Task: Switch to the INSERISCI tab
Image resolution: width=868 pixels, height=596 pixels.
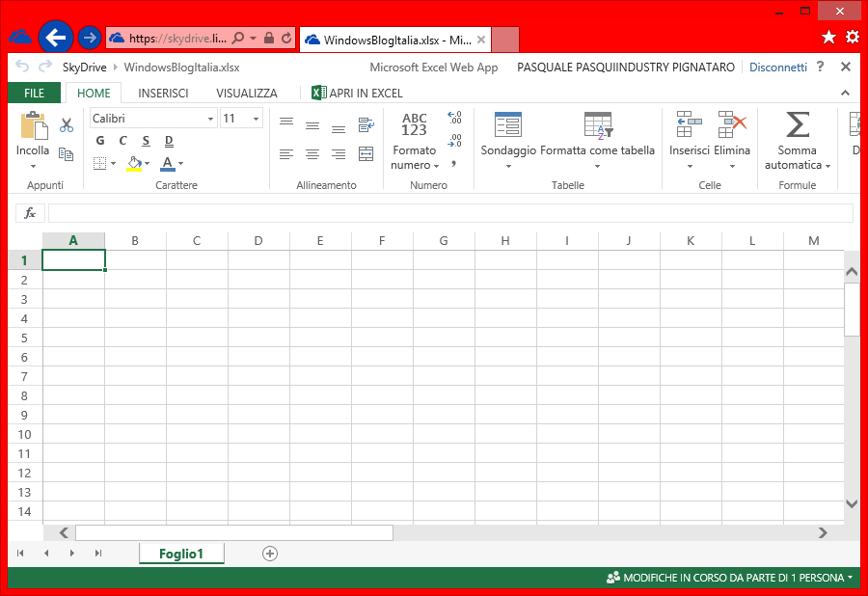Action: tap(163, 93)
